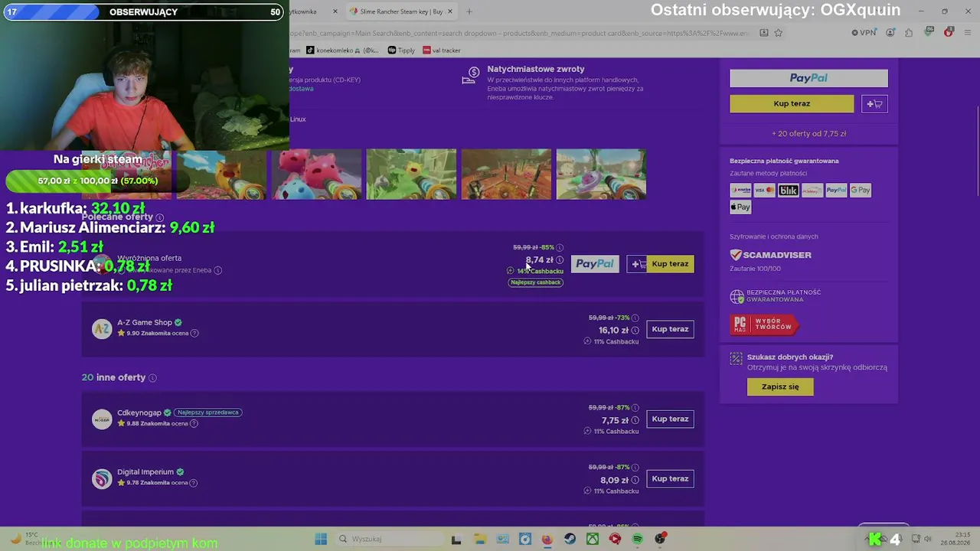This screenshot has height=551, width=980.
Task: Click info icon beside '20 inne oferty'
Action: pyautogui.click(x=152, y=378)
